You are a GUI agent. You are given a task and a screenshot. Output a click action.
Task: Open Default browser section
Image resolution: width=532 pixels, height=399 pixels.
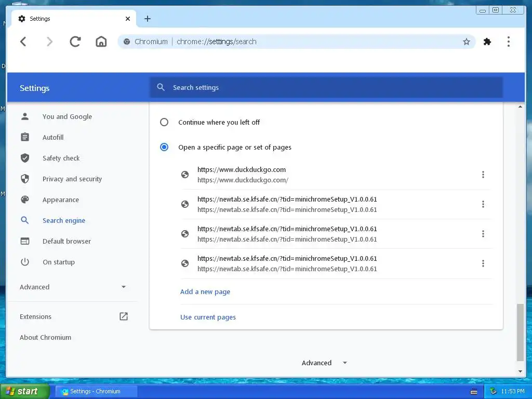pos(67,241)
